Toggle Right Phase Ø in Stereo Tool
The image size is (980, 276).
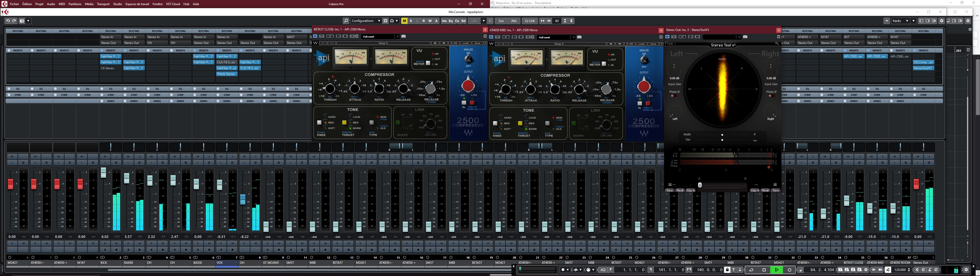point(771,96)
